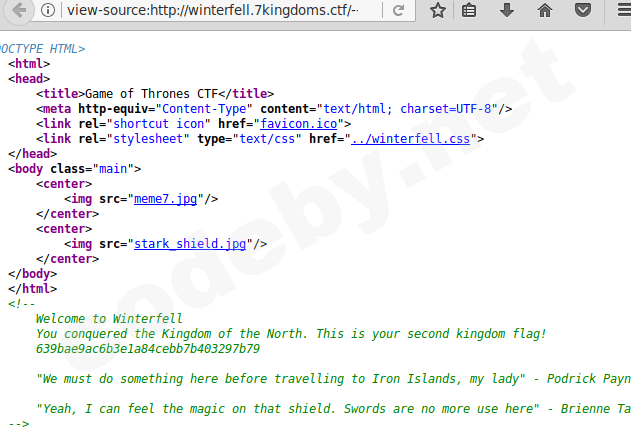Click the closing </html> tag
631x429 pixels.
(x=33, y=289)
